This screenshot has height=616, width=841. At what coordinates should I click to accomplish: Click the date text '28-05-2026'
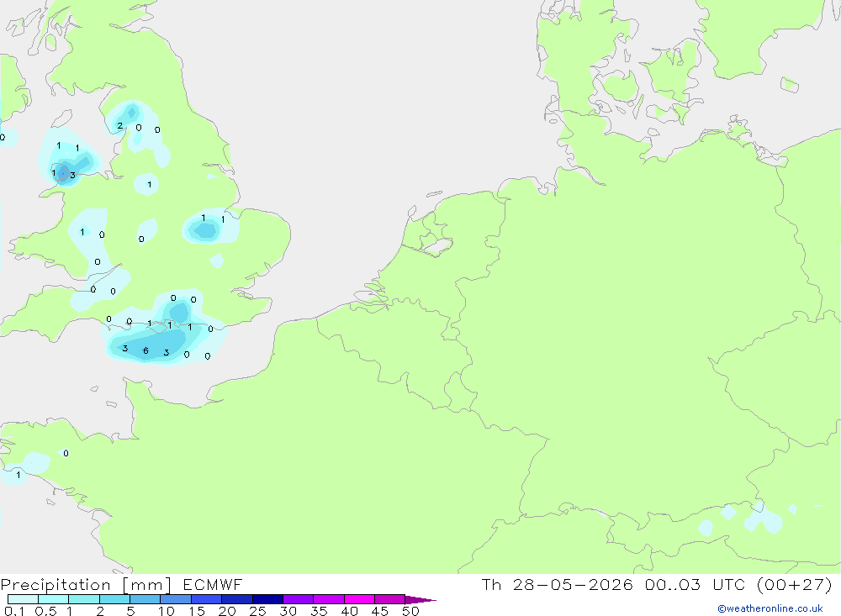point(573,585)
